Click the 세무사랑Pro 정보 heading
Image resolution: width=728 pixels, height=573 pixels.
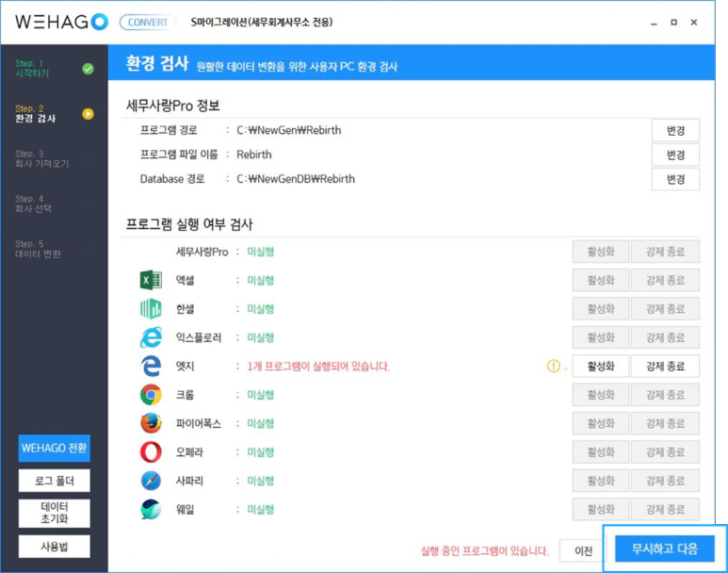(x=172, y=106)
